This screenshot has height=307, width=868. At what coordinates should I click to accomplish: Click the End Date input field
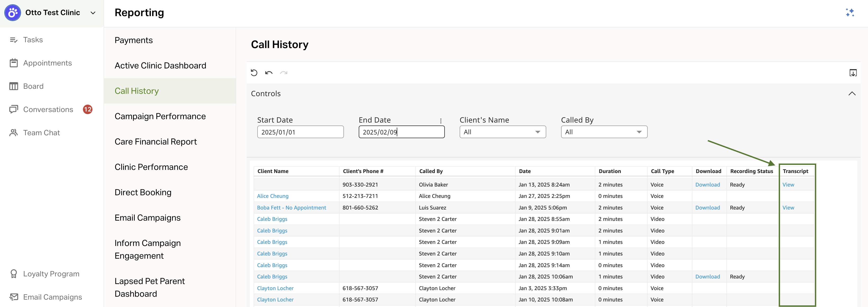[401, 132]
